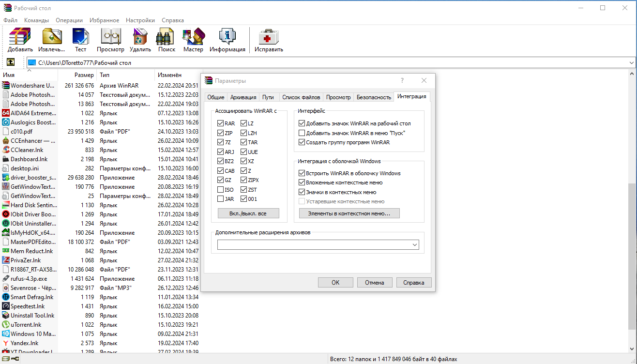This screenshot has width=637, height=364.
Task: Go up one folder level icon
Action: click(x=10, y=62)
